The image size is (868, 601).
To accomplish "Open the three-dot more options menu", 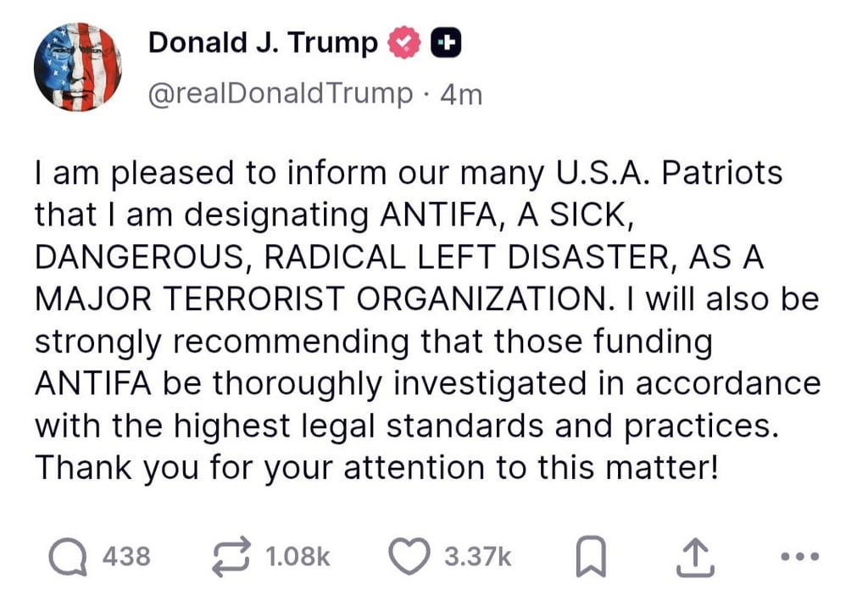I will [x=799, y=556].
